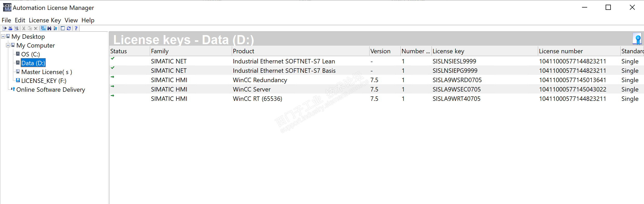
Task: Sort by the Product column header
Action: click(x=243, y=51)
